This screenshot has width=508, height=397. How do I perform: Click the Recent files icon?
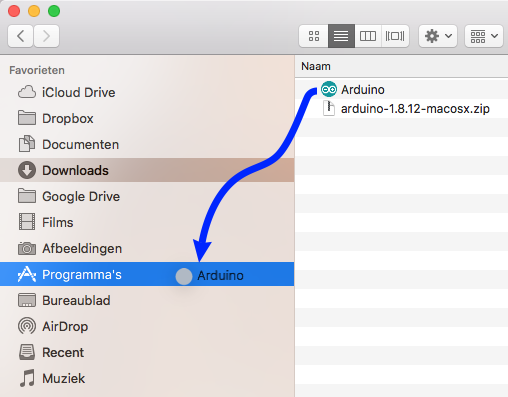27,352
